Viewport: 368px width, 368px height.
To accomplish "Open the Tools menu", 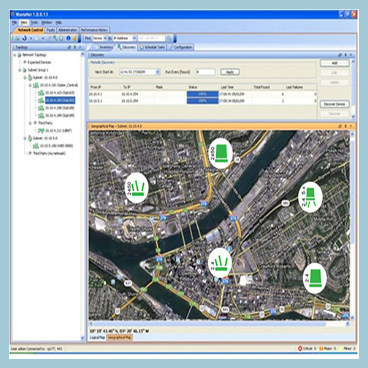I will point(34,23).
